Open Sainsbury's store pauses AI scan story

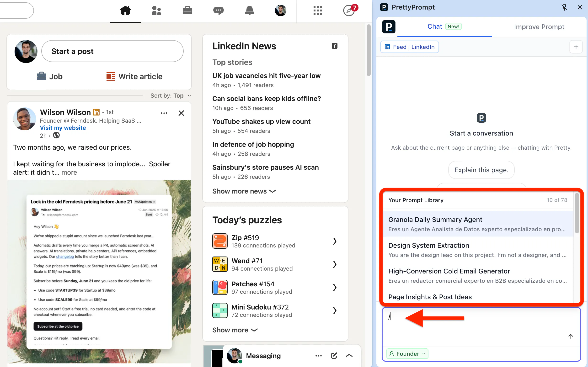[266, 167]
